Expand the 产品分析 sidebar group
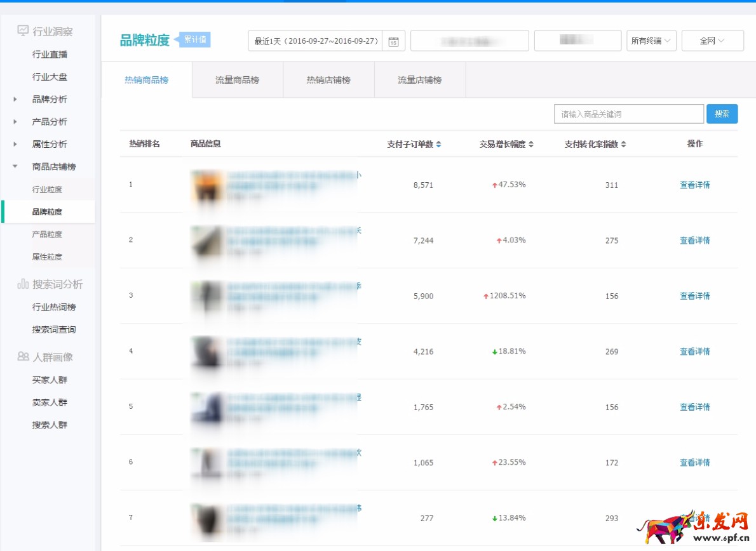This screenshot has height=551, width=756. [15, 122]
